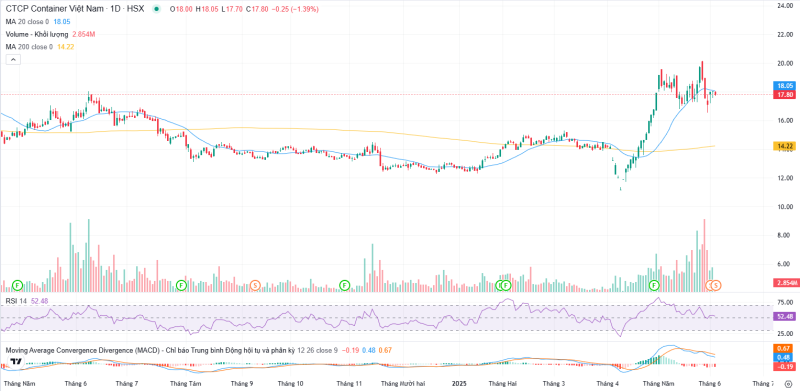This screenshot has height=391, width=800.
Task: Click the green market status dot
Action: (x=156, y=9)
